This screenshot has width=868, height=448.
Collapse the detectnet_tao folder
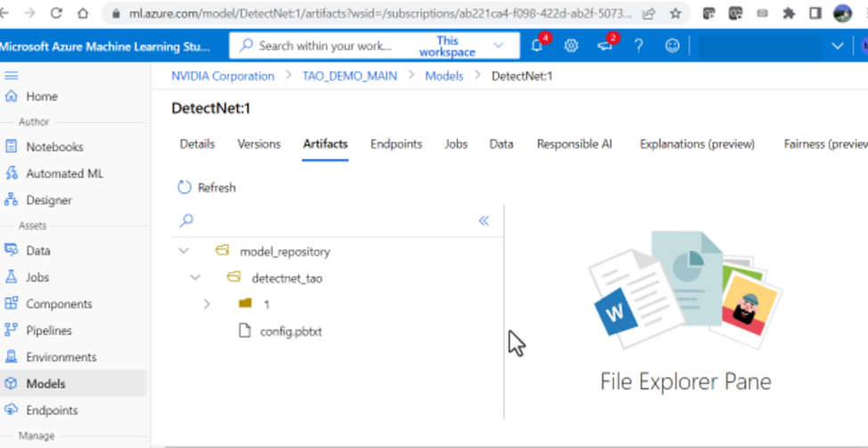195,277
